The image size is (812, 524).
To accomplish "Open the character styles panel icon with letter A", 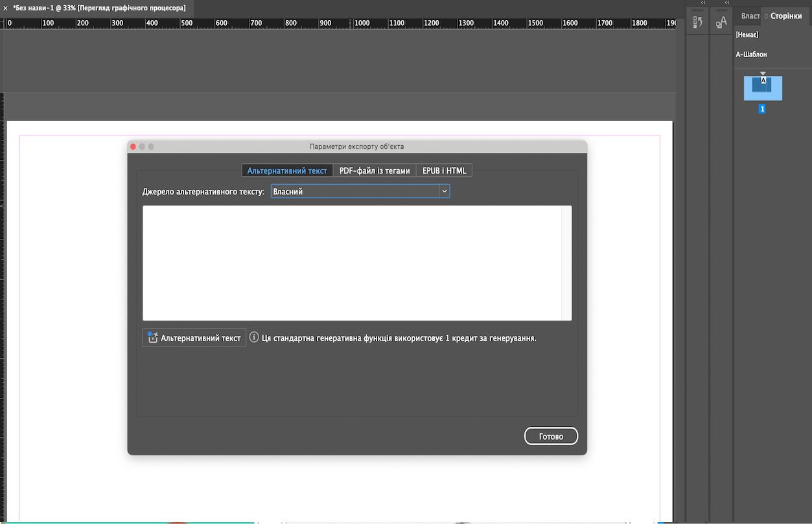I will tap(721, 22).
